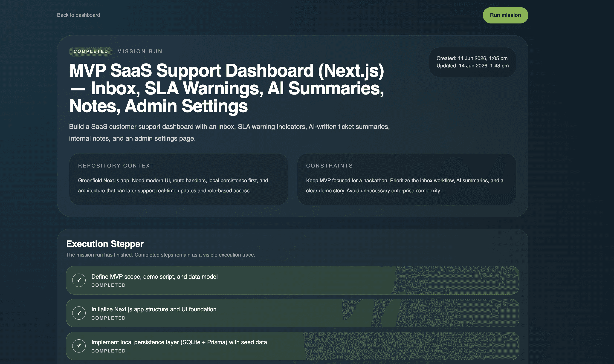This screenshot has width=614, height=364.
Task: Click the Execution Stepper heading
Action: (x=105, y=244)
